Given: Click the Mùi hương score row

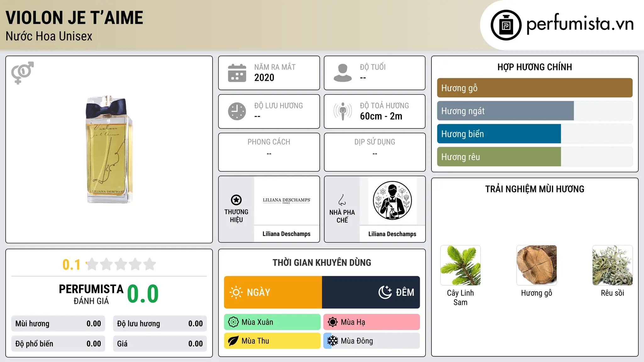Looking at the screenshot, I should click(x=58, y=324).
